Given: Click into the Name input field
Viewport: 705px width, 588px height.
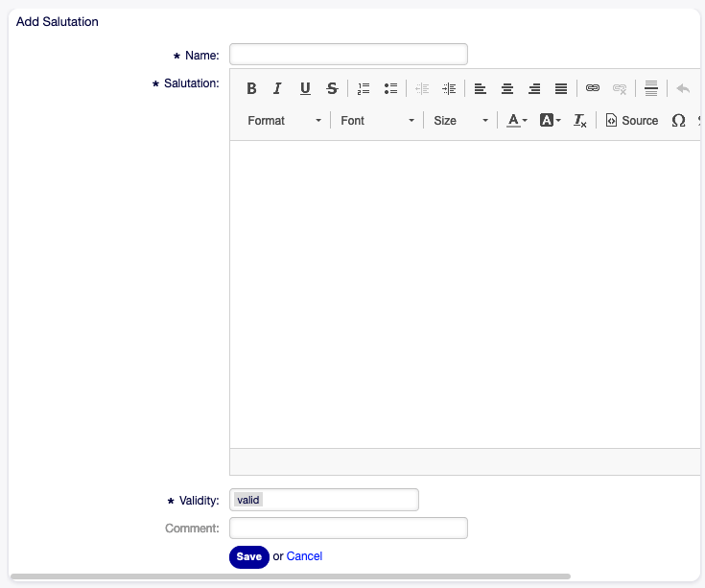Looking at the screenshot, I should coord(348,55).
